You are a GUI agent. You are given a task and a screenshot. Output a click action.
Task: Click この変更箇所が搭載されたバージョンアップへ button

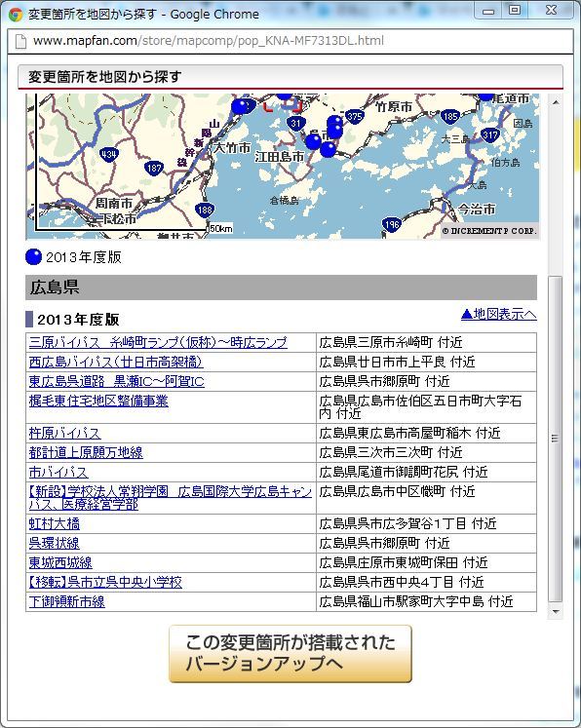(290, 654)
